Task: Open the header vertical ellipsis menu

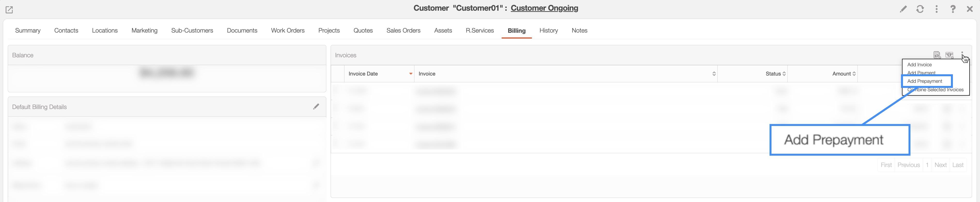Action: click(936, 9)
